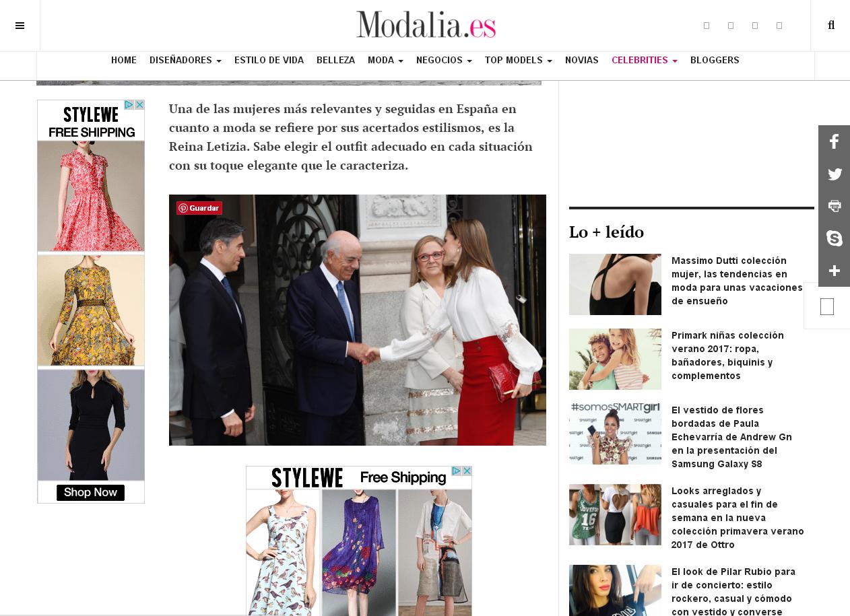The width and height of the screenshot is (850, 616).
Task: Click the print icon in share sidebar
Action: (x=834, y=206)
